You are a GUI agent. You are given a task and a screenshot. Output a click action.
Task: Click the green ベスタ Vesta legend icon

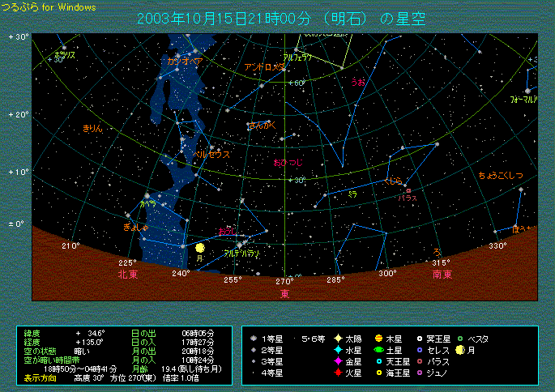[460, 339]
